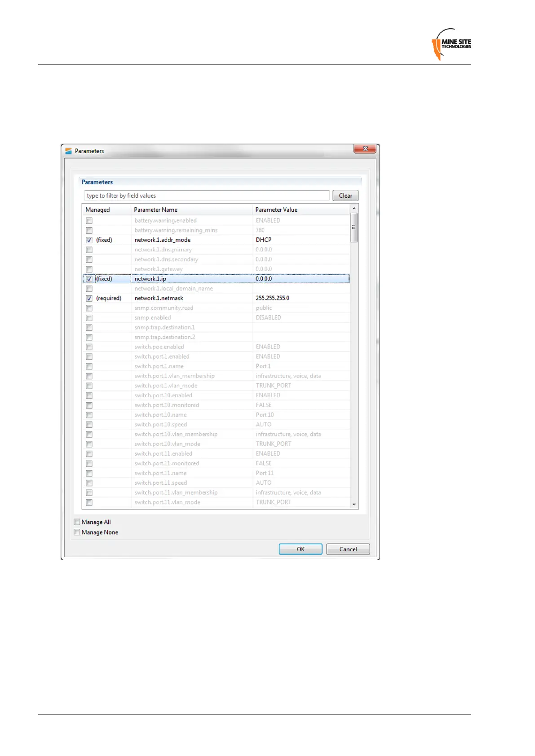The width and height of the screenshot is (535, 756).
Task: Click the Mine Site Technologies logo
Action: 451,44
